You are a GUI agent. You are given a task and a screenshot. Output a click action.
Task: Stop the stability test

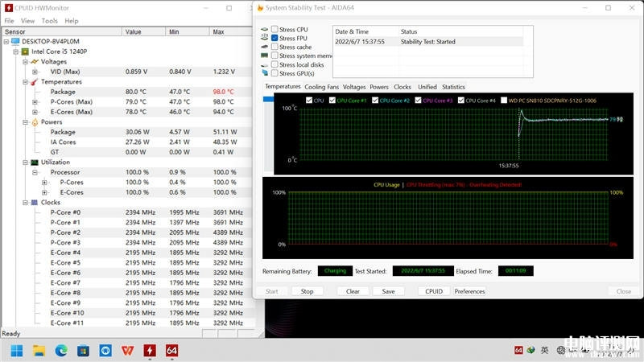tap(307, 291)
